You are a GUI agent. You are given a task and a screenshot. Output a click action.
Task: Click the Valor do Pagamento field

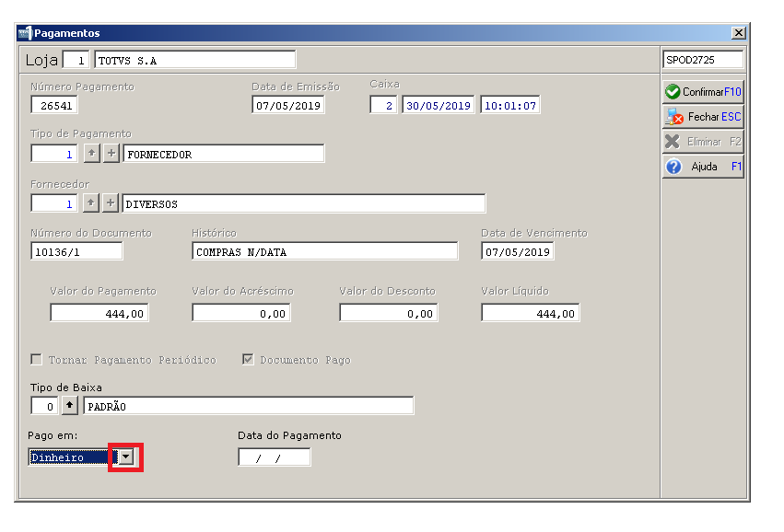99,313
